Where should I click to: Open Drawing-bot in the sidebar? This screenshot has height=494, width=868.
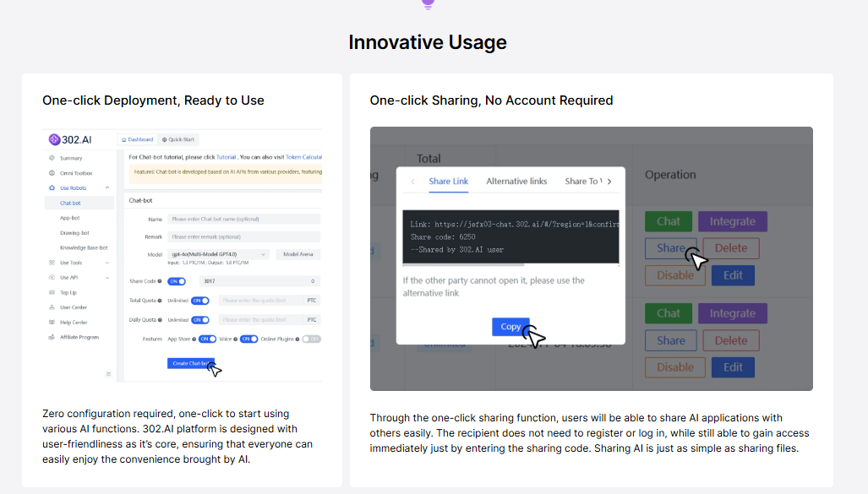(74, 233)
